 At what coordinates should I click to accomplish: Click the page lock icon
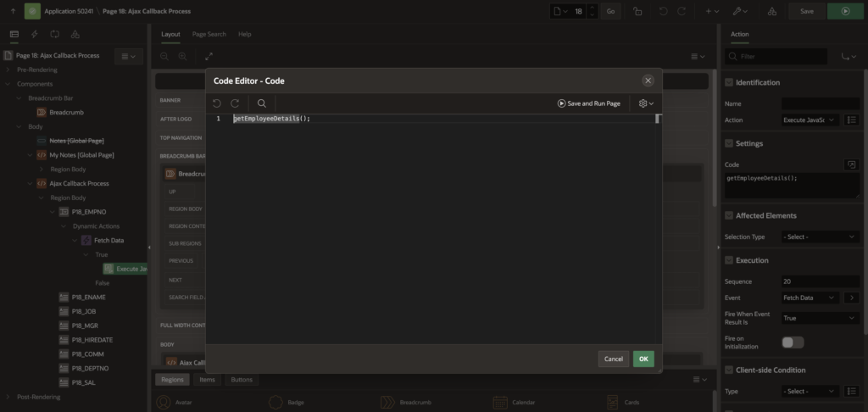[637, 11]
